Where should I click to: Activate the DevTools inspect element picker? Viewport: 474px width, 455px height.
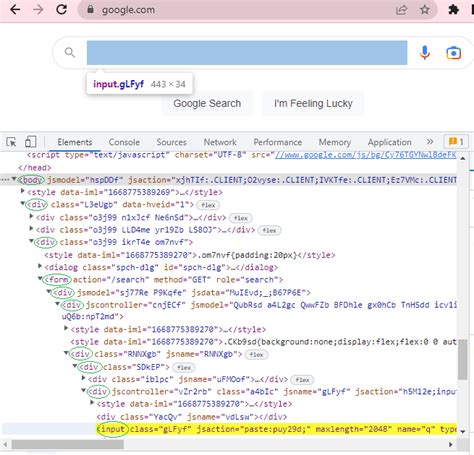click(x=11, y=142)
